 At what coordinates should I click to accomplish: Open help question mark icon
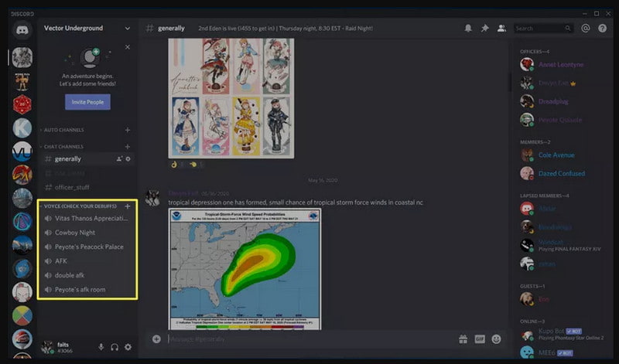pyautogui.click(x=602, y=29)
